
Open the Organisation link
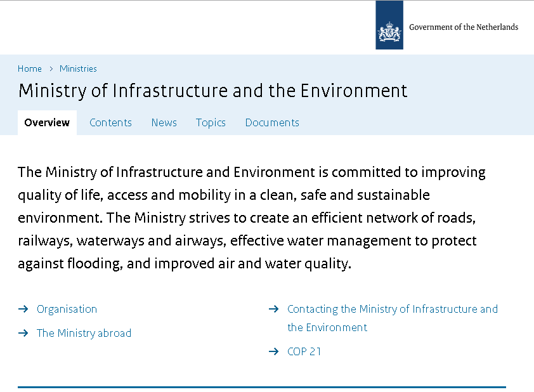click(x=67, y=309)
